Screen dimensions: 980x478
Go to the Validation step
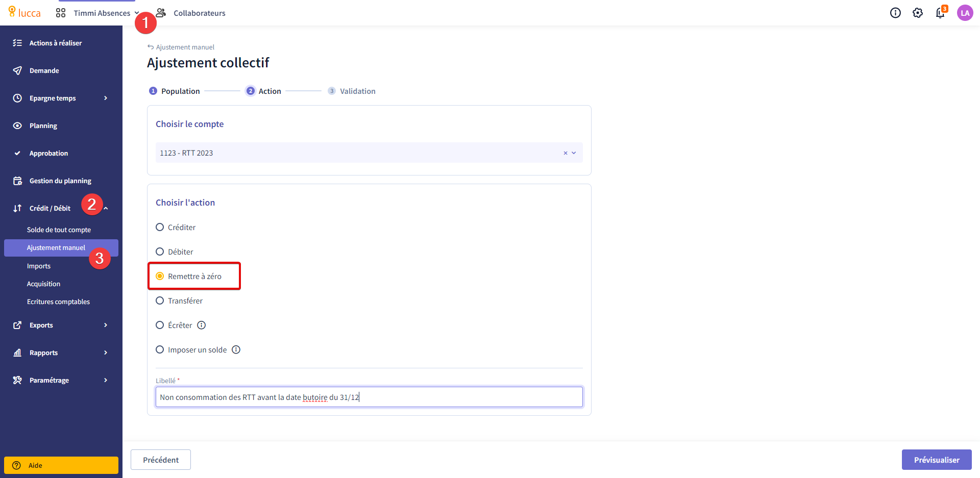click(352, 91)
